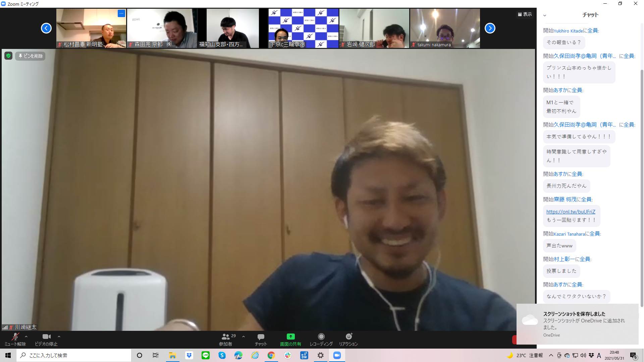Click the taskbar search box ここに入力して検索
644x362 pixels.
click(74, 355)
